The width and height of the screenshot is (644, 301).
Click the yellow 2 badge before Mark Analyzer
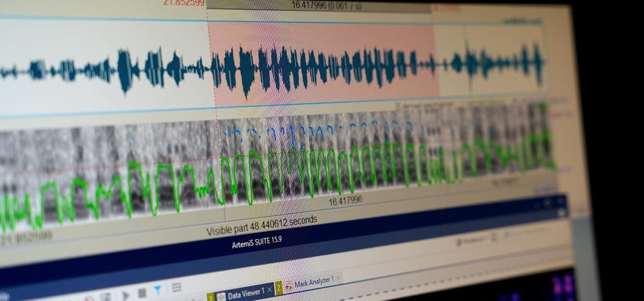[279, 287]
